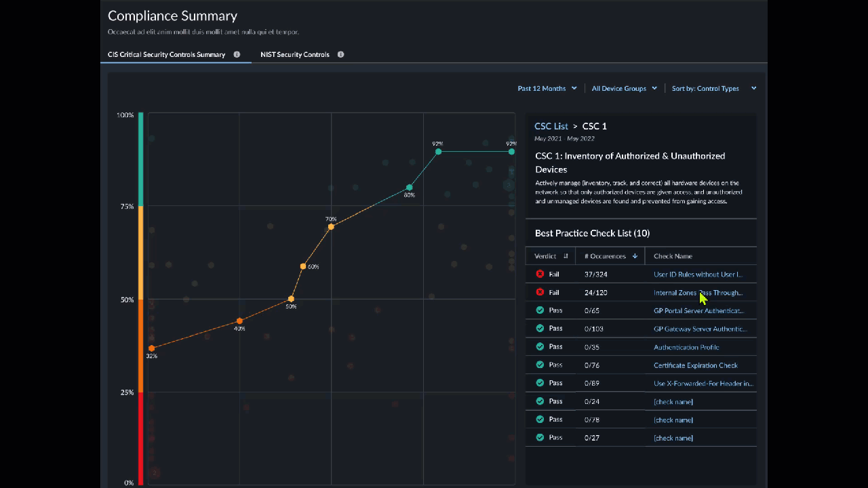Viewport: 868px width, 488px height.
Task: Click red Fail icon for Internal Zones row
Action: [x=540, y=293]
